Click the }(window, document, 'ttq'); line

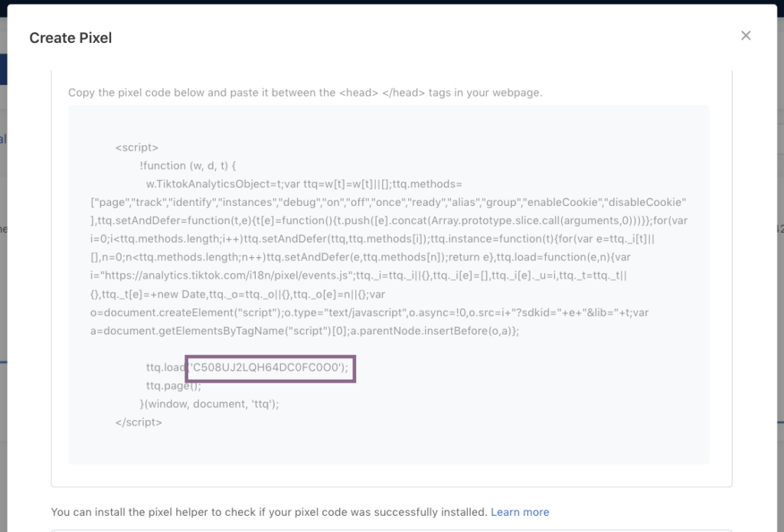pyautogui.click(x=210, y=404)
